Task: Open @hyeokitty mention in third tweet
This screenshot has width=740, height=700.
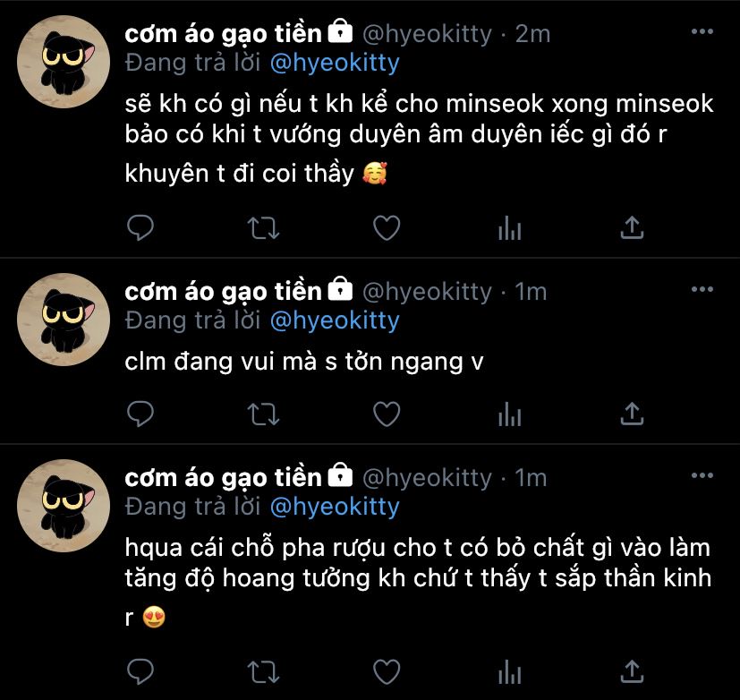Action: click(x=334, y=507)
